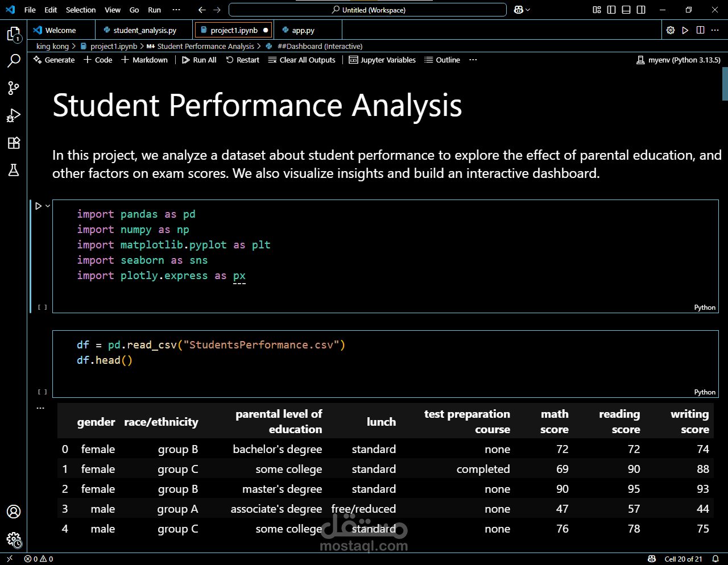The width and height of the screenshot is (728, 565).
Task: Click Run All in notebook toolbar
Action: point(199,60)
